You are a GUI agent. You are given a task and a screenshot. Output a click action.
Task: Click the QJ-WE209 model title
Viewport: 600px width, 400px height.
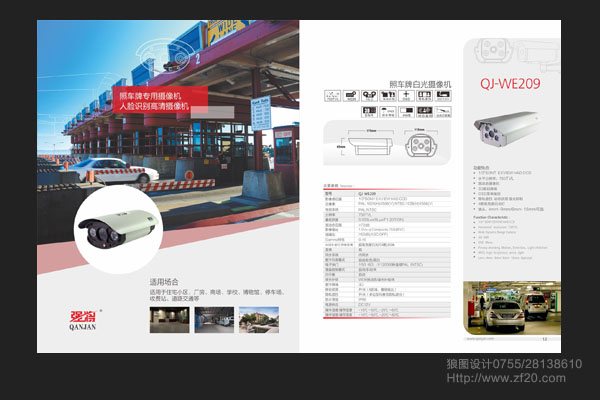point(510,83)
